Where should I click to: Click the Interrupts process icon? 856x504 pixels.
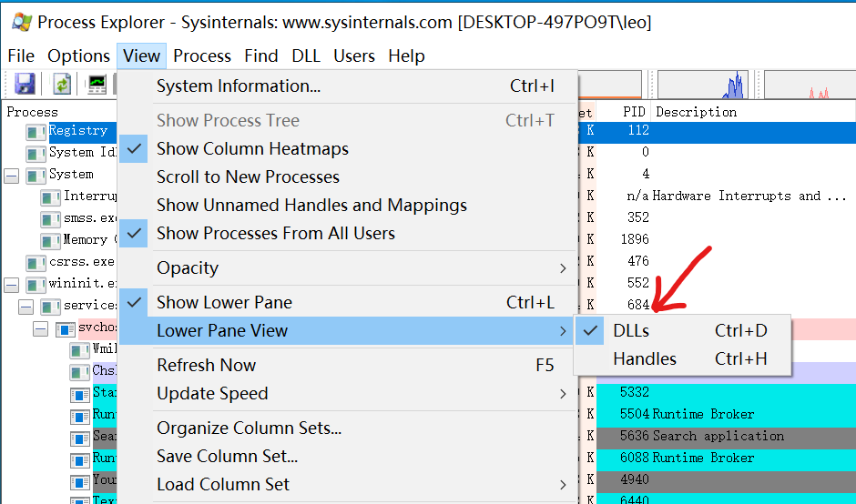51,197
